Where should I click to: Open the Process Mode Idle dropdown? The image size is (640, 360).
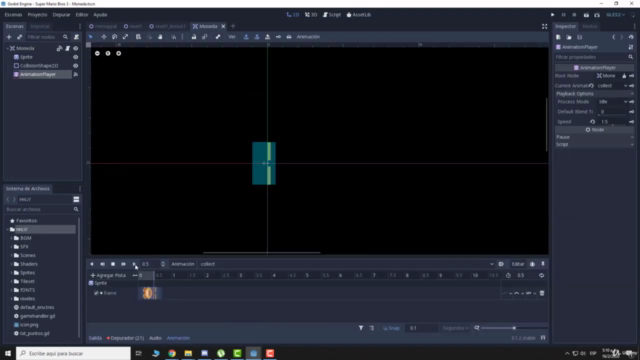[612, 102]
